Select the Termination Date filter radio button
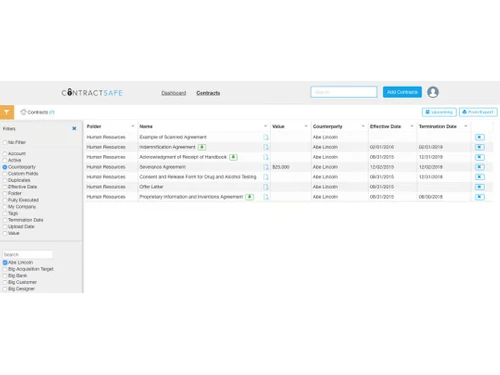 pos(5,220)
